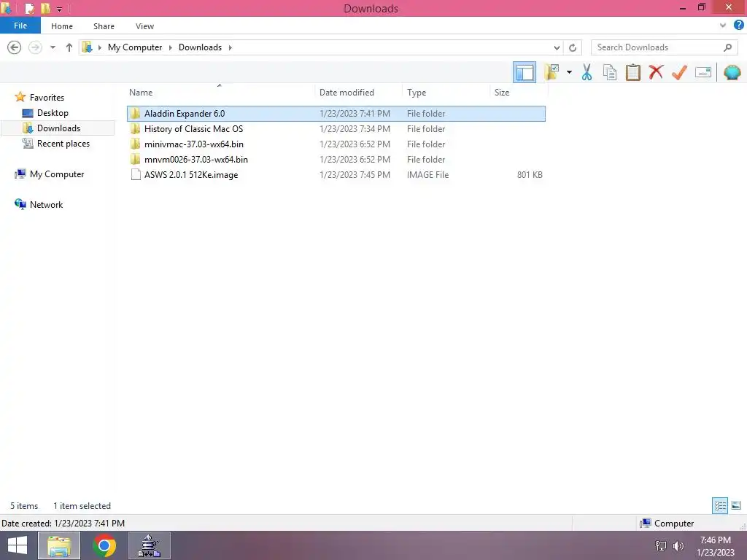
Task: Switch to details view in status bar
Action: [x=720, y=505]
